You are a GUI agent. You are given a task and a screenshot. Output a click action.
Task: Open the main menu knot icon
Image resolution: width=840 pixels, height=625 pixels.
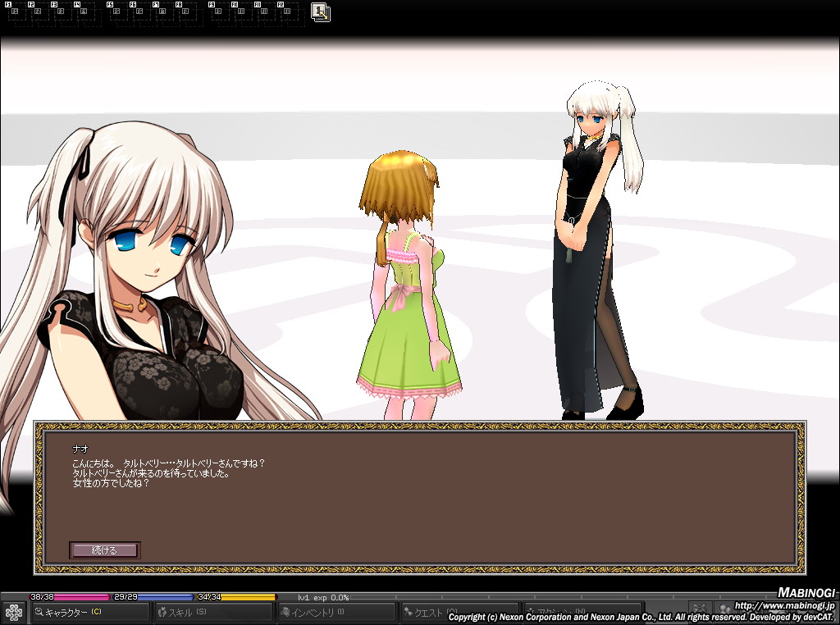(x=13, y=612)
